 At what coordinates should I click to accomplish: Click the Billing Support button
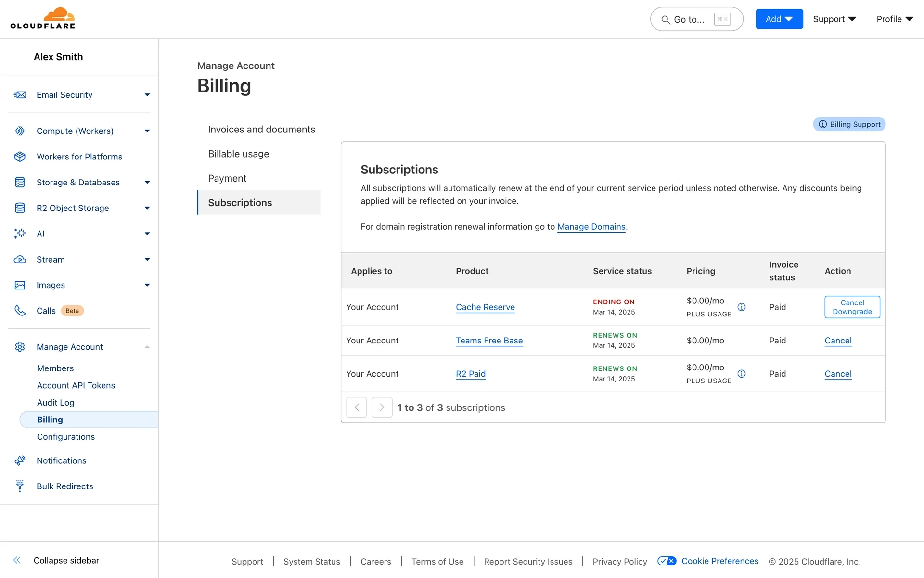point(849,124)
